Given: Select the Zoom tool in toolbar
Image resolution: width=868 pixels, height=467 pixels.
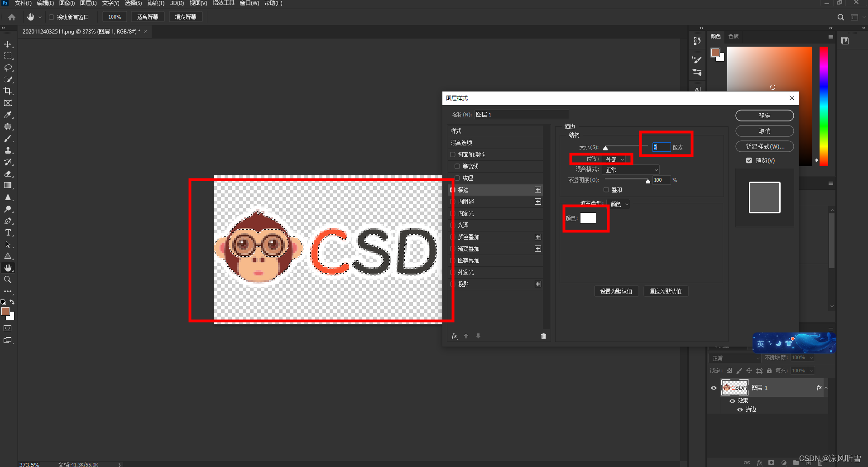Looking at the screenshot, I should click(x=8, y=279).
